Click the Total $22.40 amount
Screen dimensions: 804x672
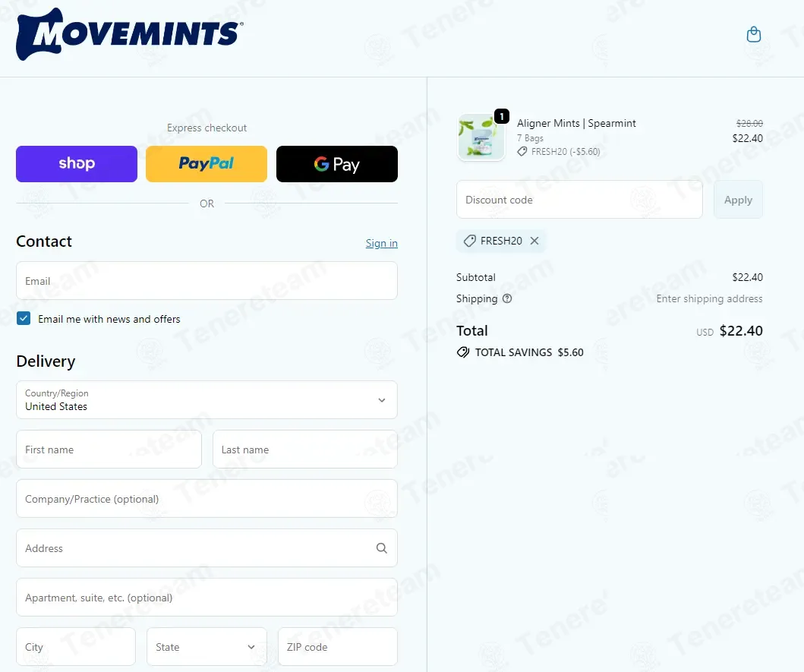(x=741, y=331)
